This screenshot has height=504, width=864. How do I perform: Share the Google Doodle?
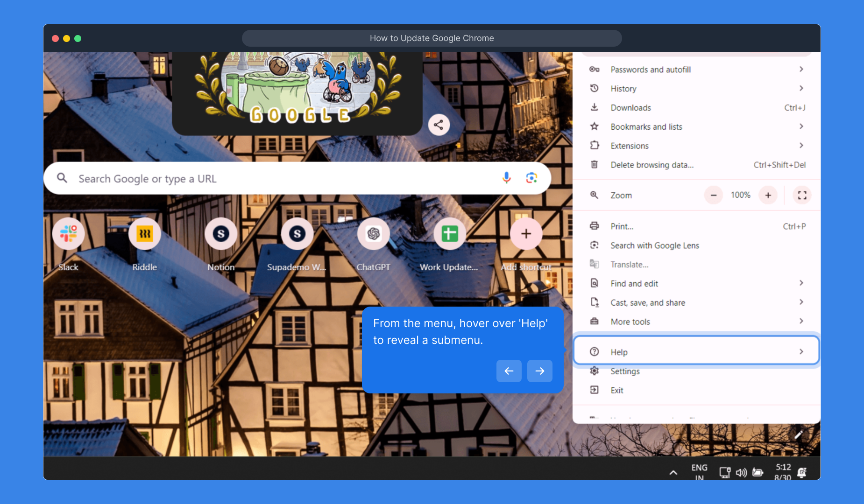[x=439, y=125]
